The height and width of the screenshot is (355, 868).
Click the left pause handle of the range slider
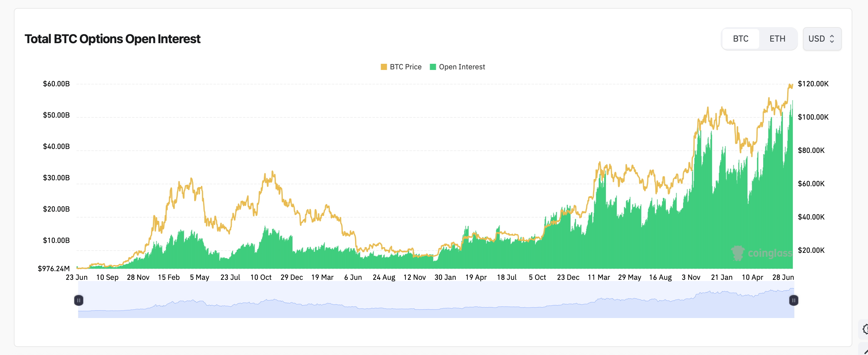point(79,300)
